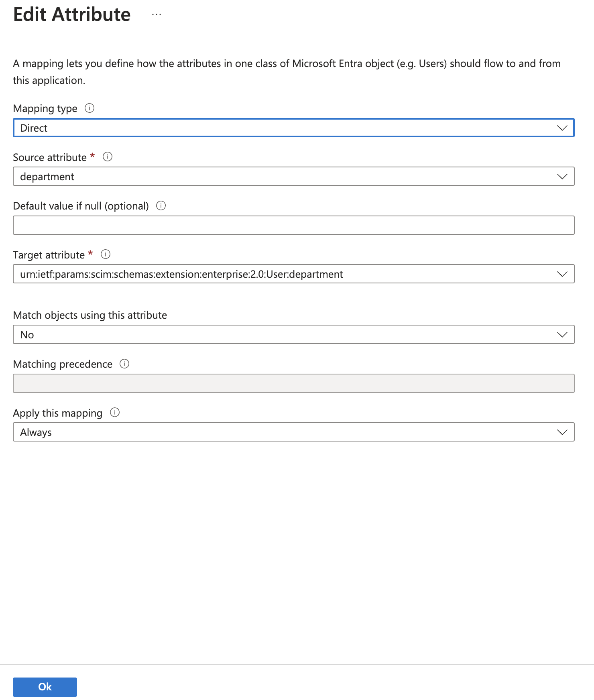Image resolution: width=594 pixels, height=700 pixels.
Task: Open the Target attribute urn:ietf dropdown
Action: [281, 274]
